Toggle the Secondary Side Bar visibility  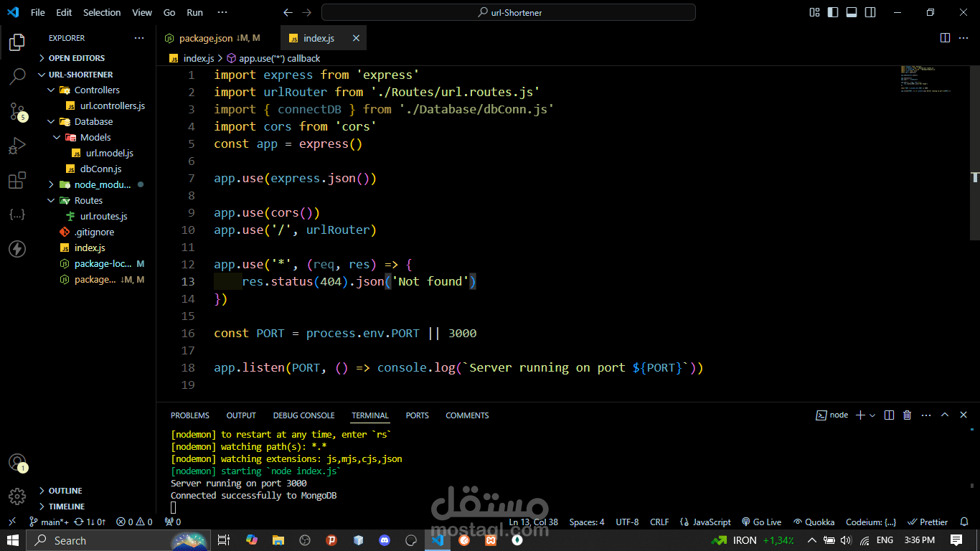coord(870,12)
